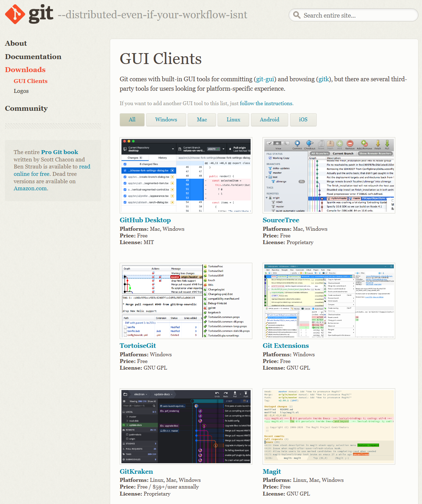422x504 pixels.
Task: Click follow the instructions link
Action: [x=266, y=103]
